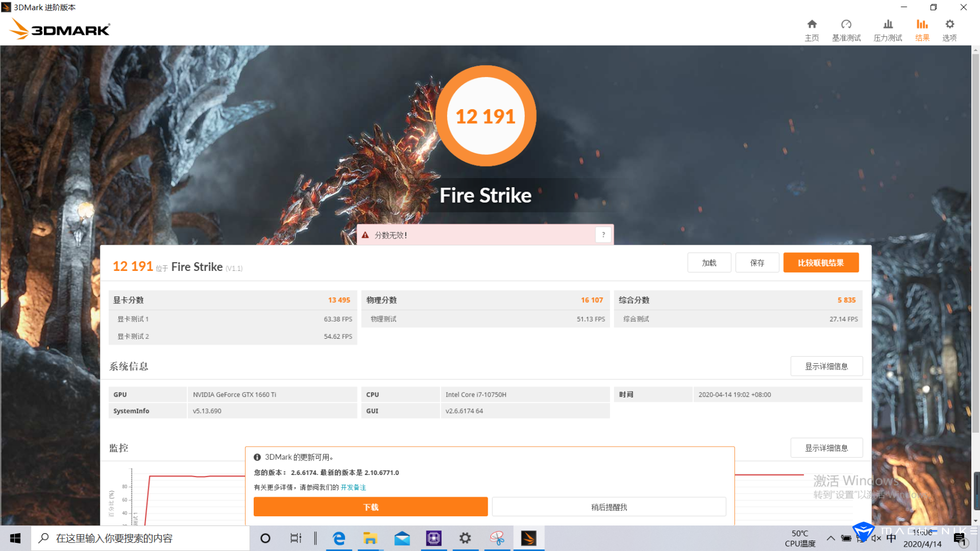
Task: Open the purple CPU chip app on taskbar
Action: [x=434, y=538]
